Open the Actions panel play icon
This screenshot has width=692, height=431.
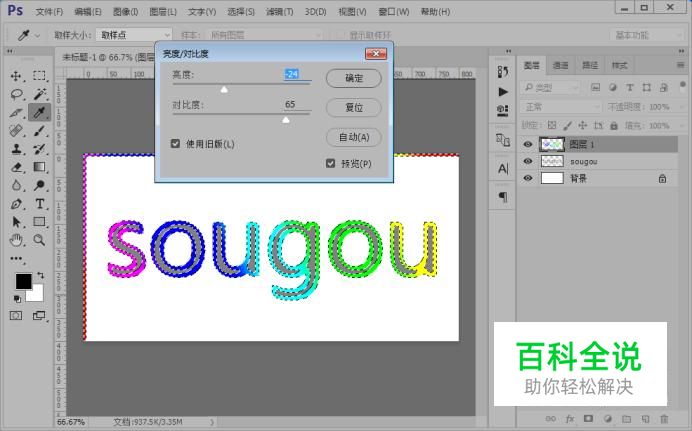(x=503, y=92)
